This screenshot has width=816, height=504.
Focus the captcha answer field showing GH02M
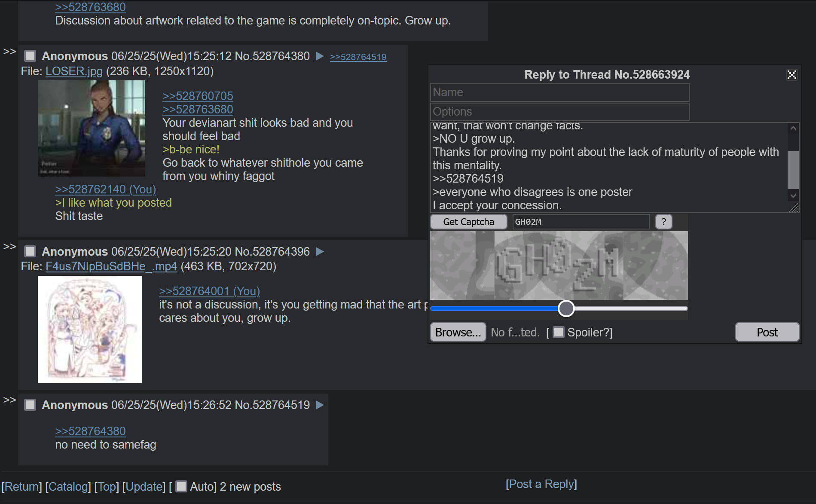(x=581, y=222)
